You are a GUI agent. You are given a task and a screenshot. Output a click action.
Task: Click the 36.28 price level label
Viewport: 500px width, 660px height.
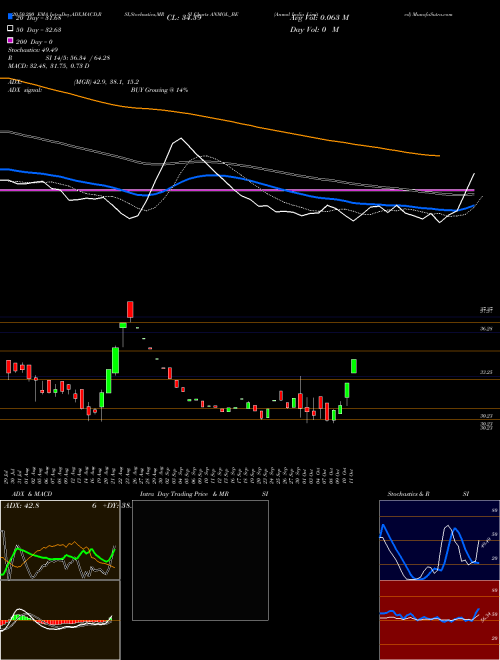tap(486, 329)
